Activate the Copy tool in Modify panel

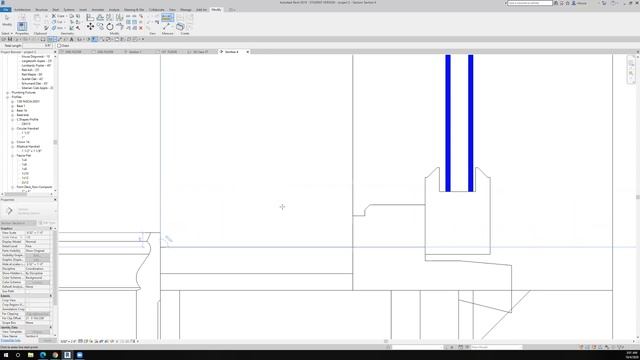point(100,27)
